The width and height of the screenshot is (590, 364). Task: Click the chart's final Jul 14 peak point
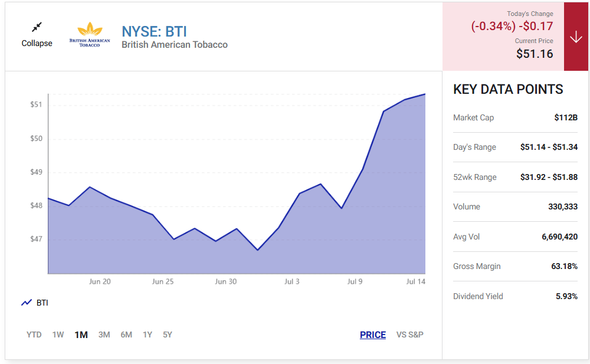coord(425,94)
